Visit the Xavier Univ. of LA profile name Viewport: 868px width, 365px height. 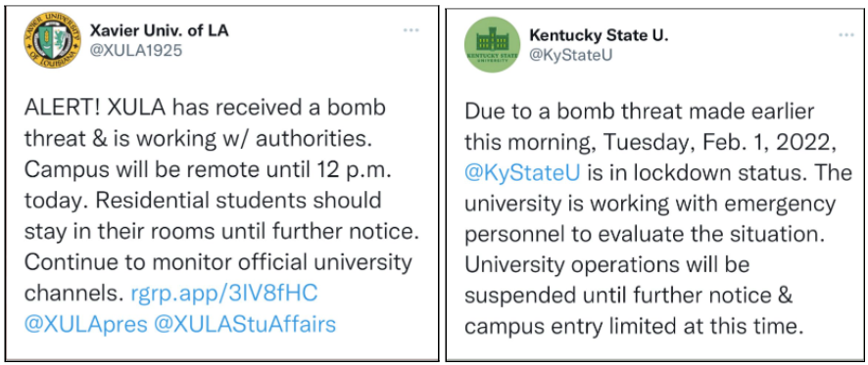pyautogui.click(x=160, y=30)
